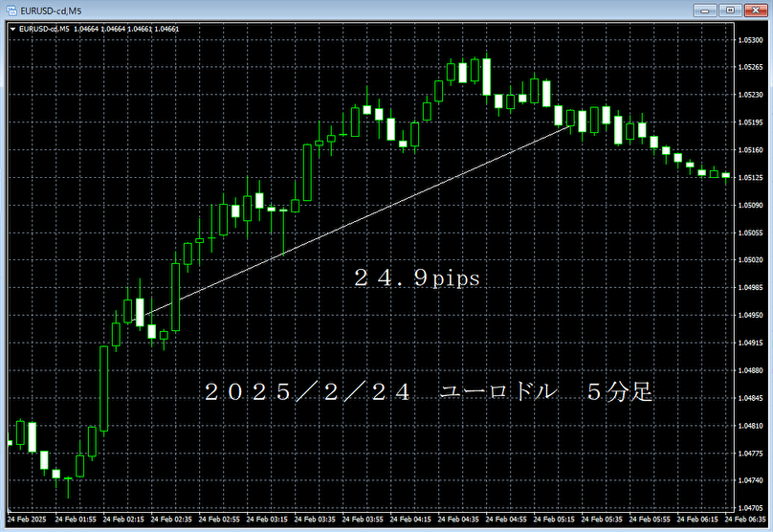Click price level 1.05195 on scale
Screen dimensions: 773x532
tap(750, 122)
